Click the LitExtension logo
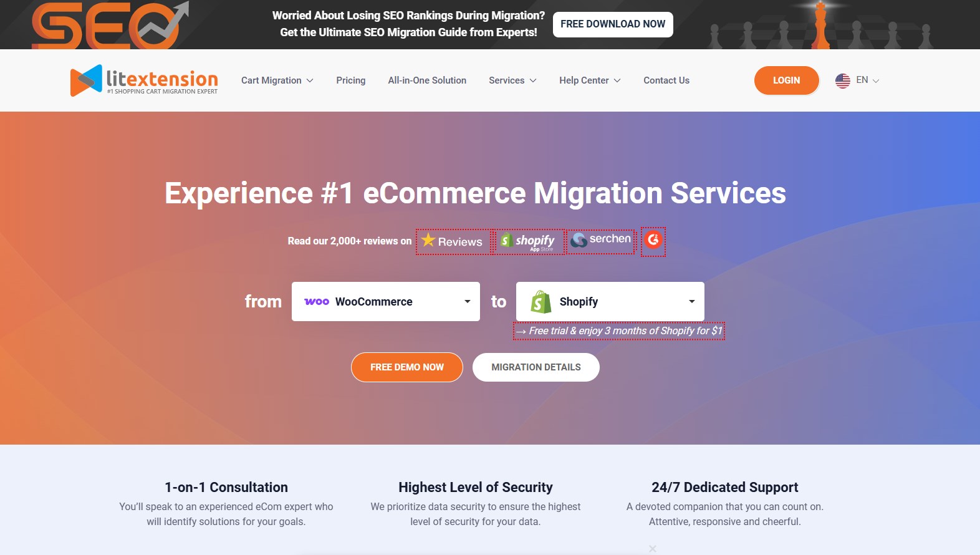 [x=144, y=80]
